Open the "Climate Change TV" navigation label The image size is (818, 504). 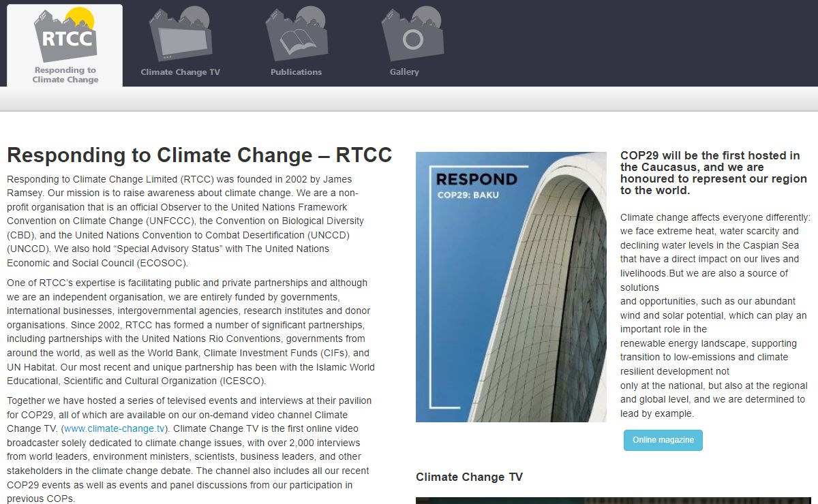point(181,72)
